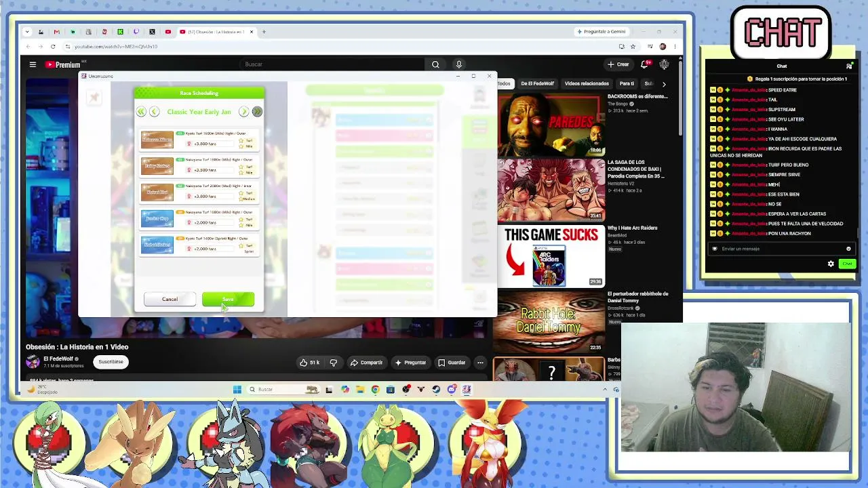Share the video via Compartir
Viewport: 868px width, 488px height.
[x=366, y=363]
